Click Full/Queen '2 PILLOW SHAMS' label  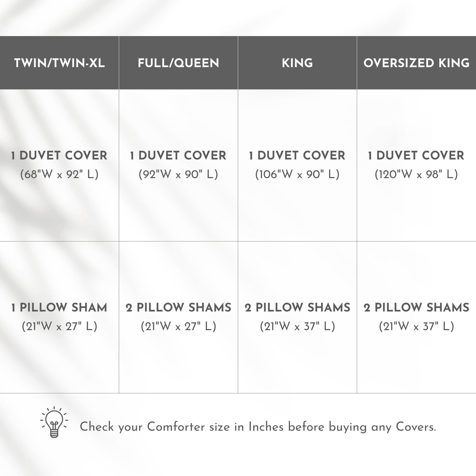(x=178, y=308)
